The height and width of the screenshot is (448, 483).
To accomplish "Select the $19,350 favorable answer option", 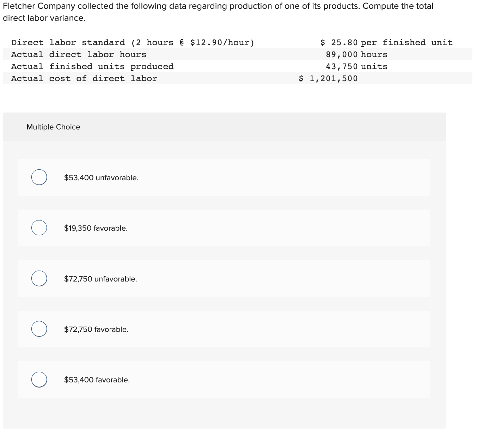I will point(39,228).
